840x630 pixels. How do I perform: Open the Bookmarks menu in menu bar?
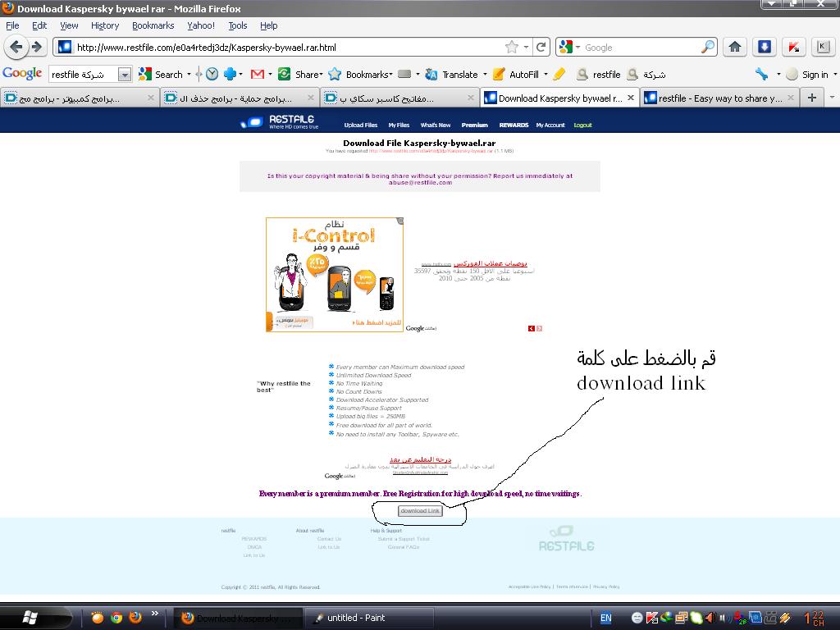coord(153,25)
